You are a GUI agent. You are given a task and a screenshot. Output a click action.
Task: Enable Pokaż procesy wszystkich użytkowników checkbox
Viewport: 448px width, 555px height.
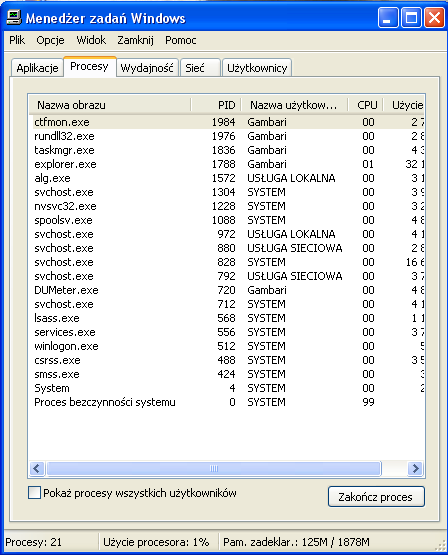click(34, 493)
